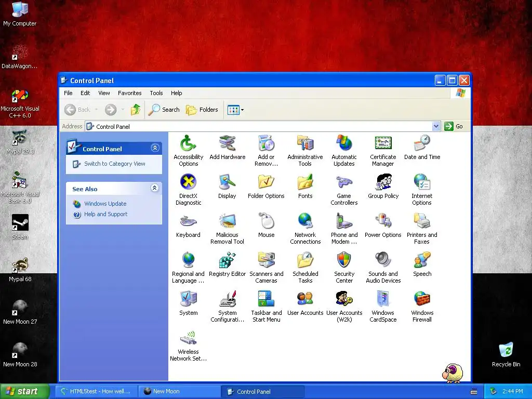Click the Start button

(24, 392)
